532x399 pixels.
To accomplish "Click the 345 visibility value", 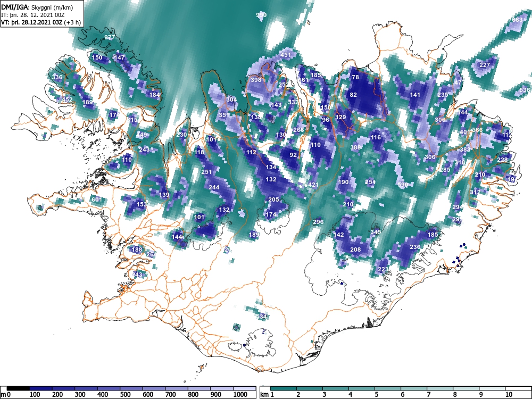I will click(x=376, y=232).
